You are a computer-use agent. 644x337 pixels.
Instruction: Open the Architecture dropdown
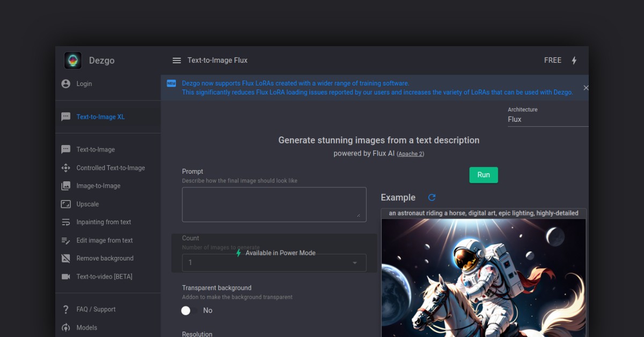(x=546, y=119)
